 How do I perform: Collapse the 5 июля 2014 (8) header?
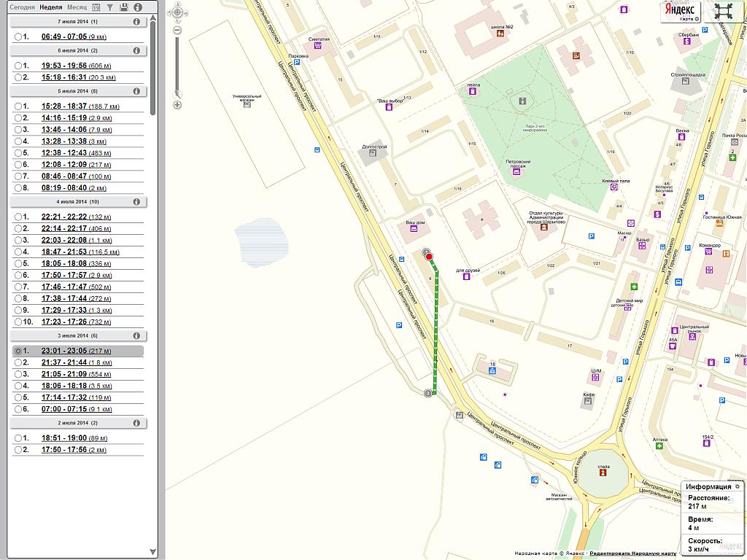[x=77, y=91]
